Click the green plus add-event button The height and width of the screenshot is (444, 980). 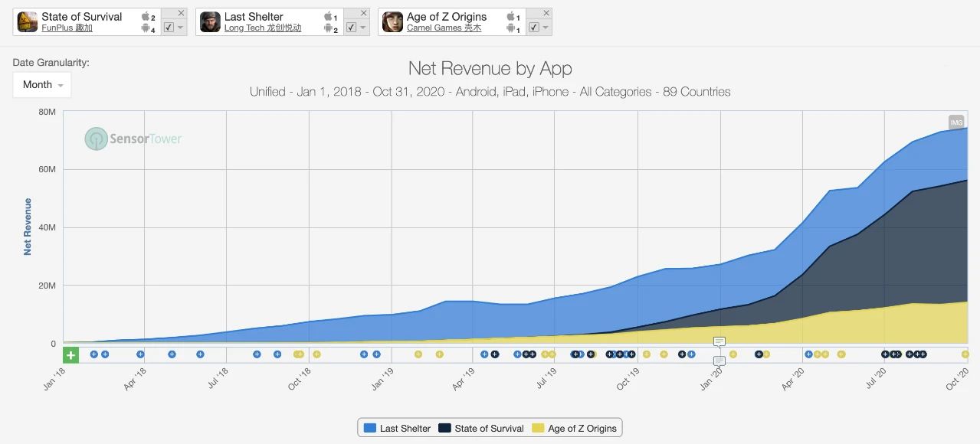(70, 354)
